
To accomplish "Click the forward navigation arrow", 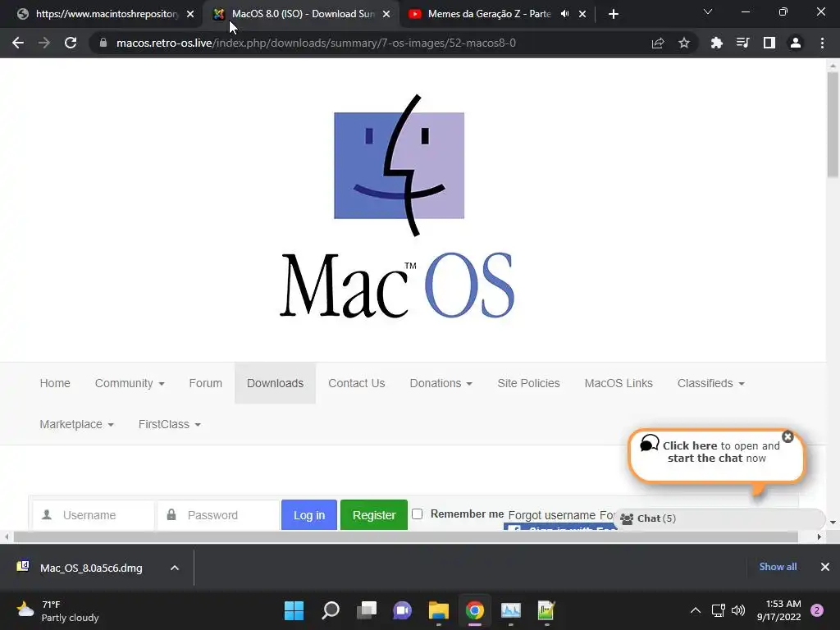I will pyautogui.click(x=44, y=43).
